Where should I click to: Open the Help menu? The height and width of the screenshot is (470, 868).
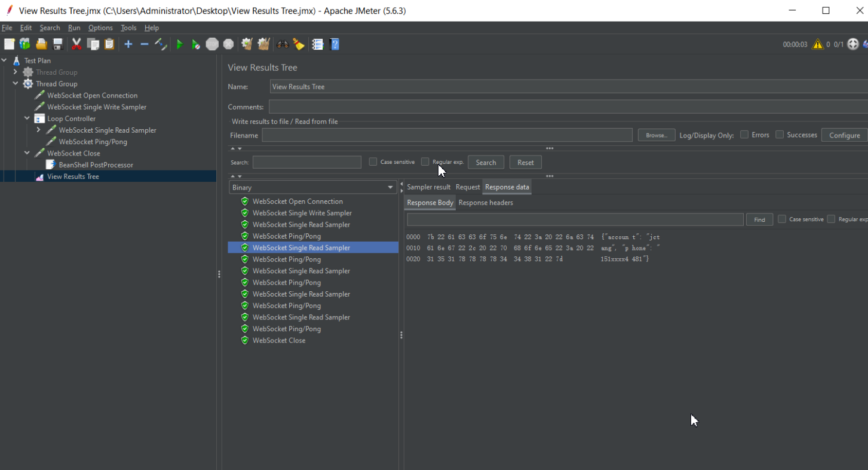tap(152, 28)
